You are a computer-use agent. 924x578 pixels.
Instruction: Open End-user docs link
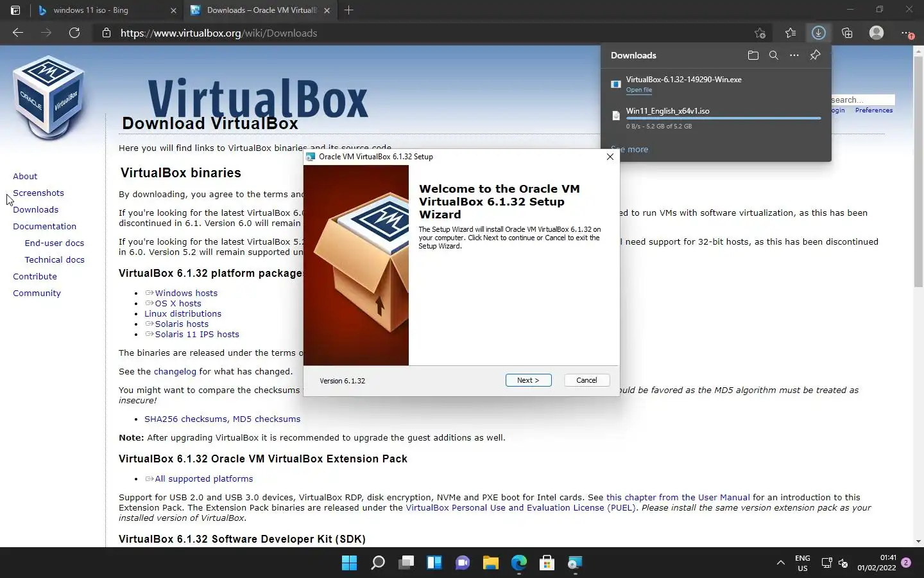point(55,243)
